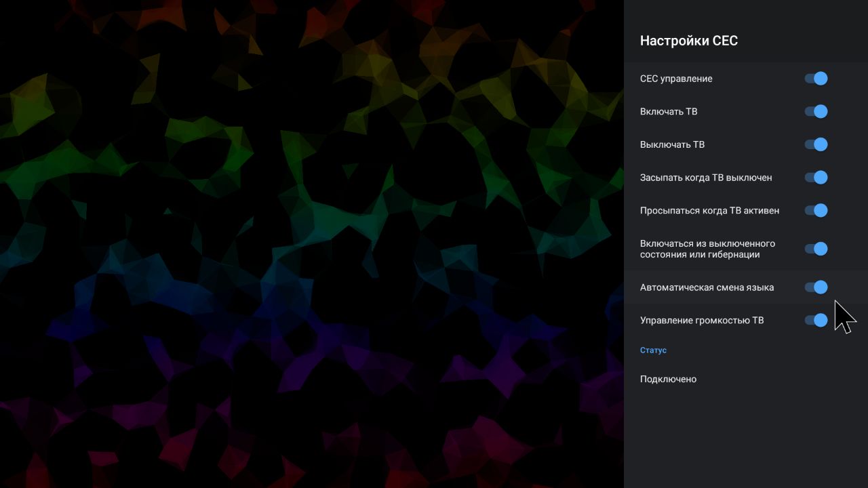Select Просыпаться когда ТВ активен text
The width and height of the screenshot is (868, 488).
(x=709, y=210)
